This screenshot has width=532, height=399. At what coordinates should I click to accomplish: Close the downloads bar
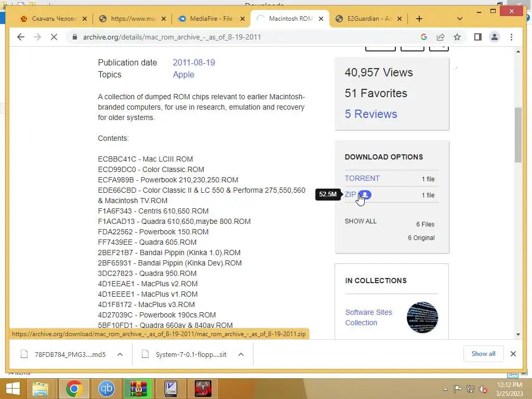[x=513, y=354]
